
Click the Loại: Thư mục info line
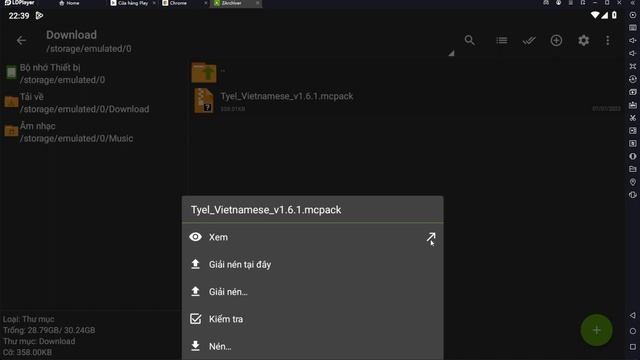29,319
